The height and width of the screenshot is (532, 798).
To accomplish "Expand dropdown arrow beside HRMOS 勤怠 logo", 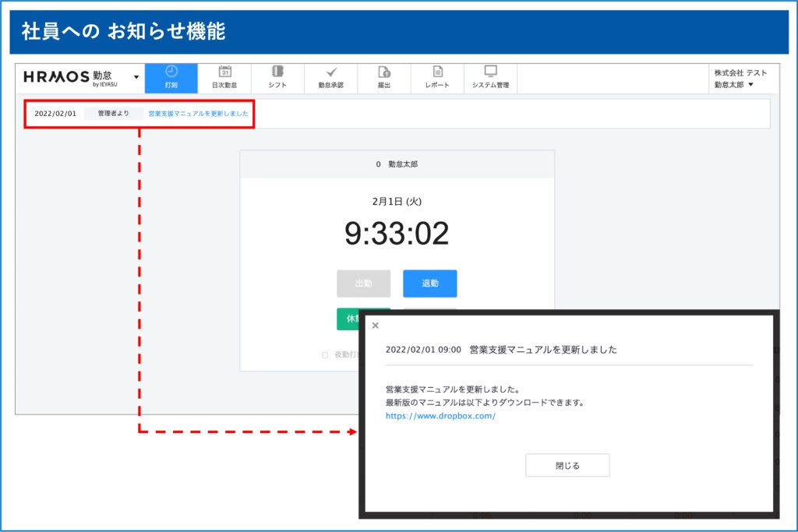I will click(x=136, y=77).
